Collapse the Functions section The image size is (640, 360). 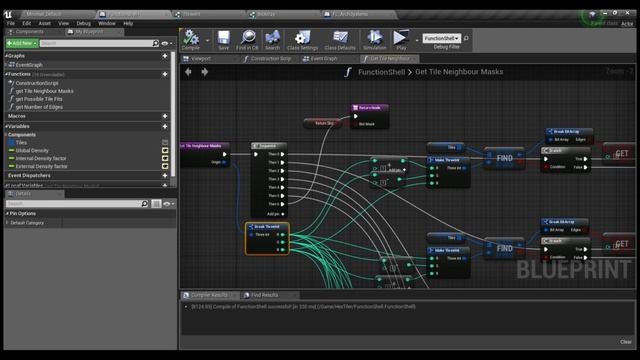pos(7,74)
